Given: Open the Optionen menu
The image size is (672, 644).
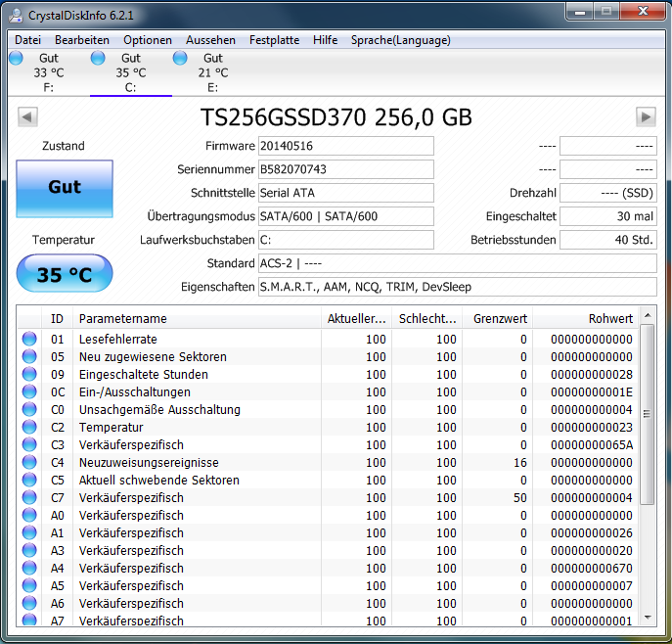Looking at the screenshot, I should (148, 40).
